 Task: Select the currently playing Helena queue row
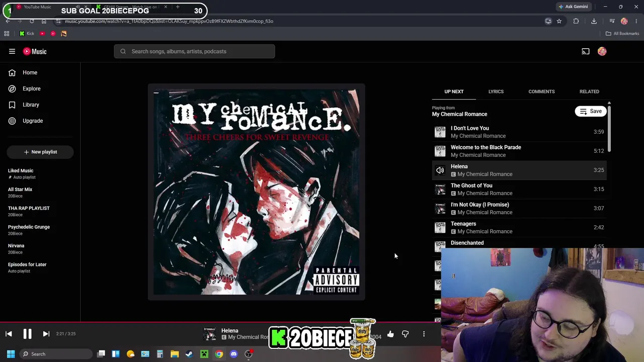click(x=519, y=170)
